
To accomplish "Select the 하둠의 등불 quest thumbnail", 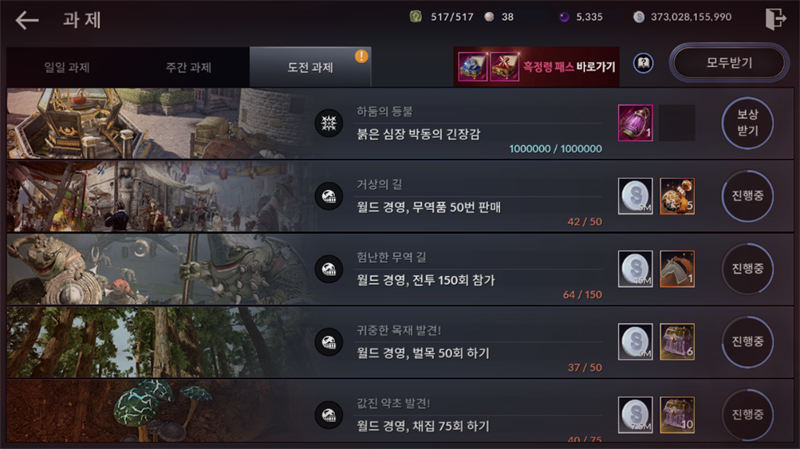I will 158,123.
